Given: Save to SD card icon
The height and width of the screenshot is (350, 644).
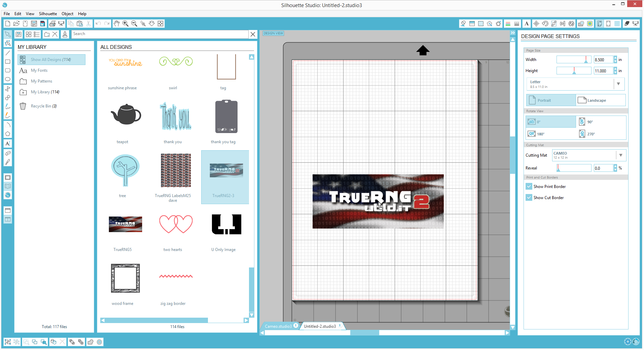Looking at the screenshot, I should tap(42, 24).
